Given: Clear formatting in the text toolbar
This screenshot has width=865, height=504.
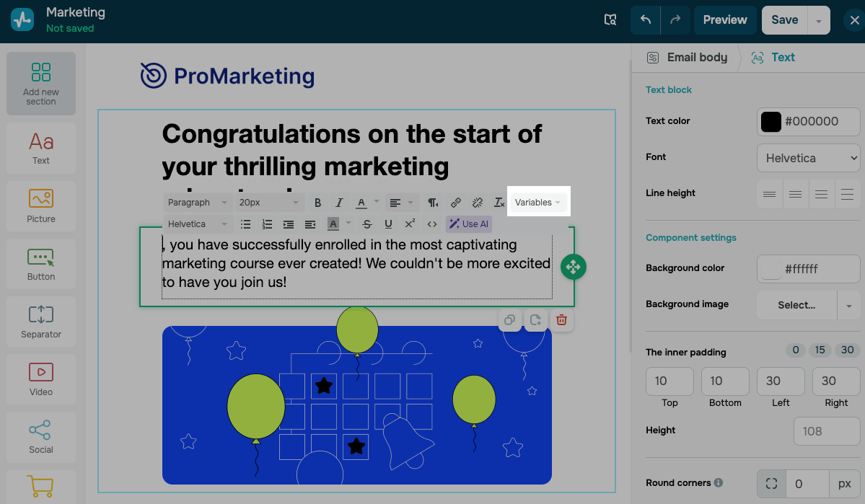Looking at the screenshot, I should pos(499,203).
